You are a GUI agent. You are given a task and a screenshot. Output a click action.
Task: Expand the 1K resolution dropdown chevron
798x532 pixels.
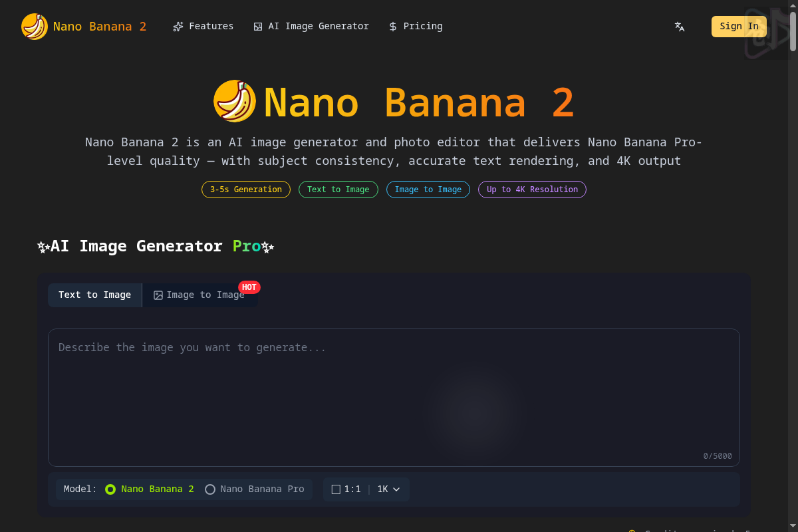(396, 489)
